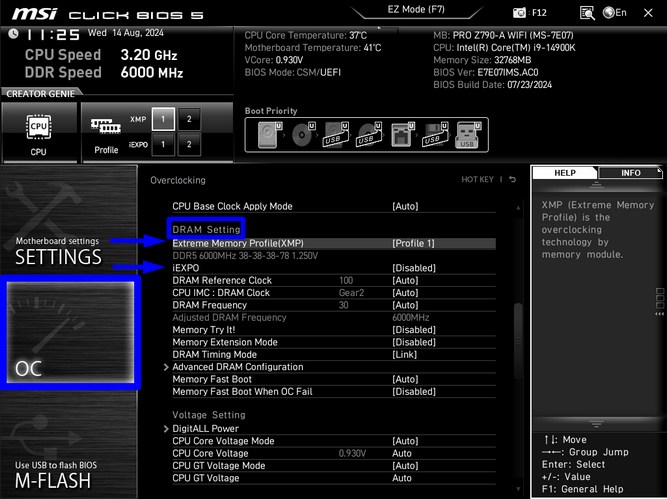
Task: Exit BIOS with the X icon
Action: [x=648, y=13]
